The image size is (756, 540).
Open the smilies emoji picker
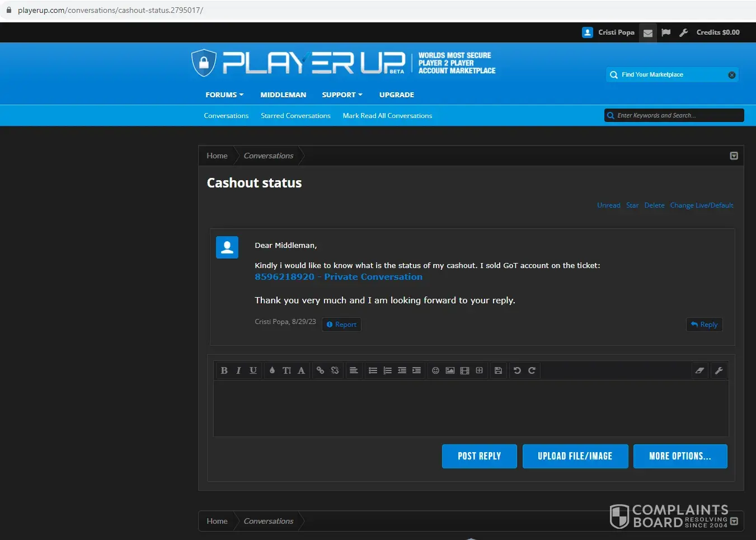tap(435, 370)
